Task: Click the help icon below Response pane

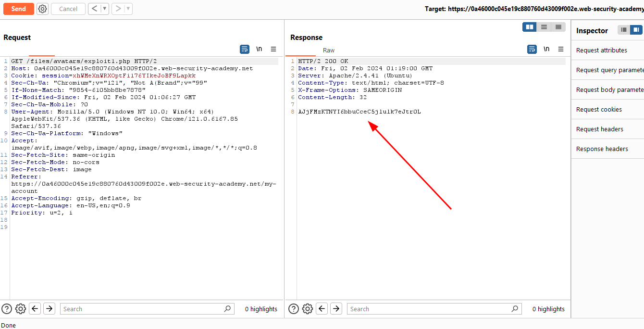Action: click(294, 309)
